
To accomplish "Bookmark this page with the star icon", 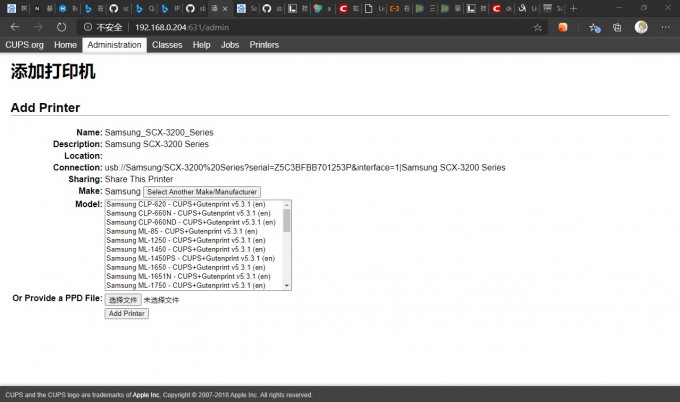I will [x=538, y=28].
